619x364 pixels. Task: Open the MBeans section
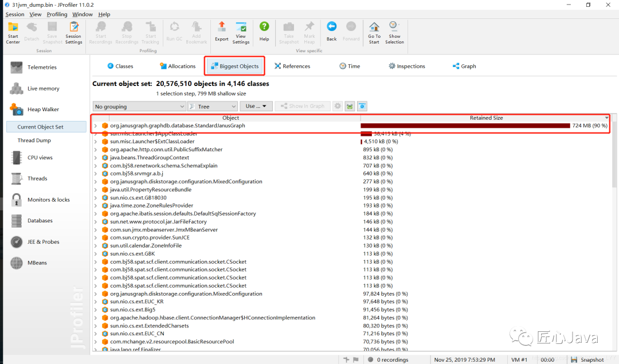45,263
